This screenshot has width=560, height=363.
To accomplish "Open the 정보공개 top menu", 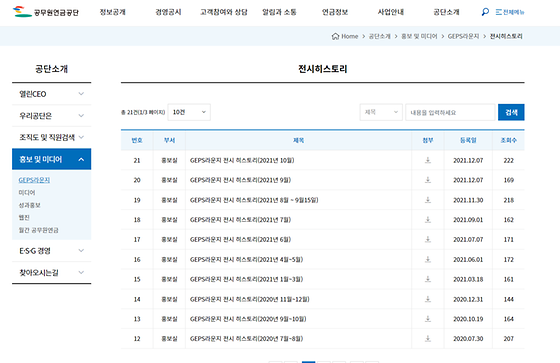I will pos(112,12).
